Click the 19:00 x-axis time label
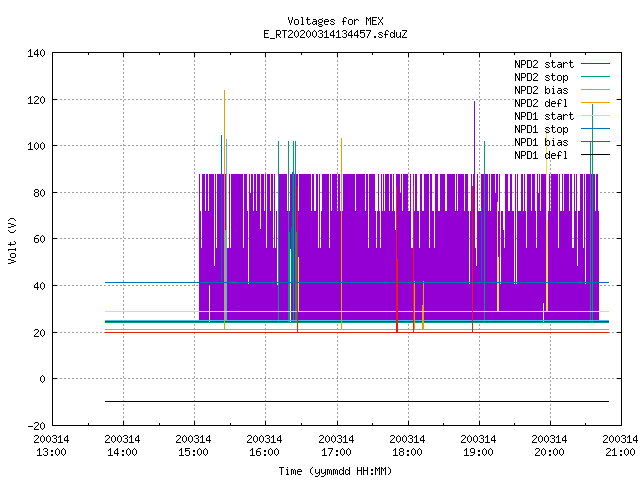The image size is (640, 480). pyautogui.click(x=478, y=452)
